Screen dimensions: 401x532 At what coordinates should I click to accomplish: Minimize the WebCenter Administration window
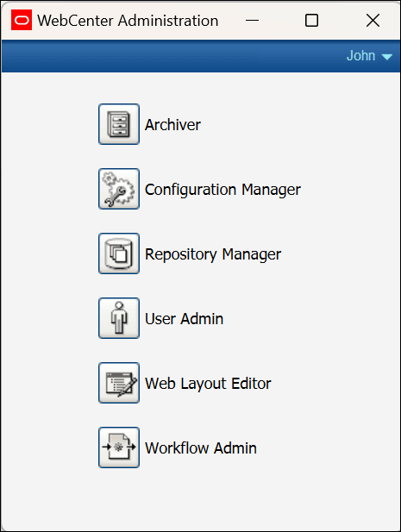252,21
